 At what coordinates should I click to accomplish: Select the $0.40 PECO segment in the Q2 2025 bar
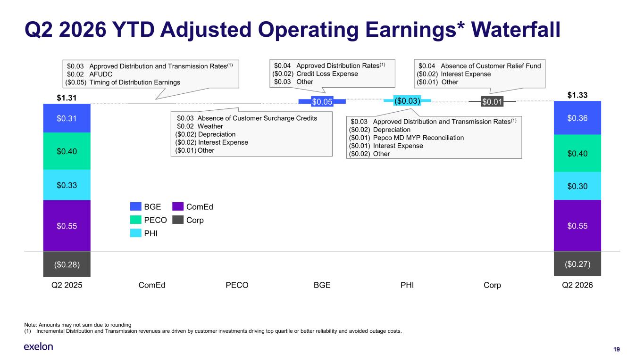67,151
